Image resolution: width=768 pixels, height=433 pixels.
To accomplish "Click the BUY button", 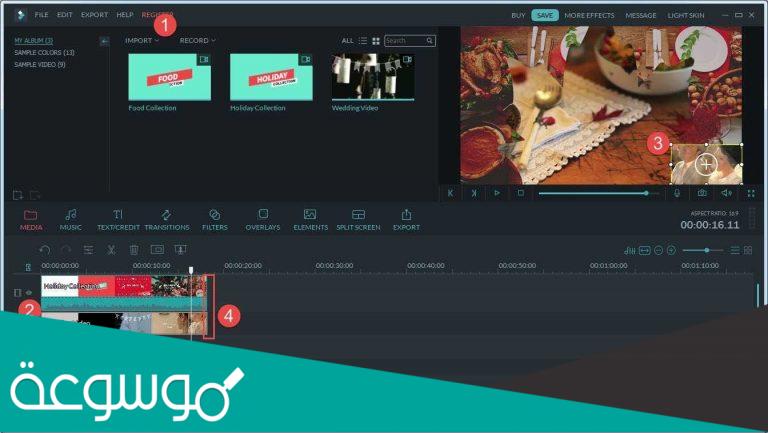I will click(x=518, y=15).
